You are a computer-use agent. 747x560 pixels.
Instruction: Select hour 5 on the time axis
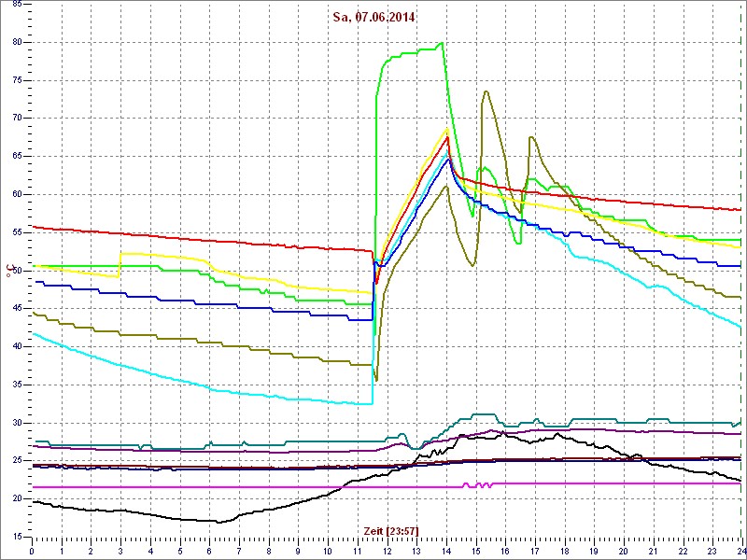click(x=179, y=551)
